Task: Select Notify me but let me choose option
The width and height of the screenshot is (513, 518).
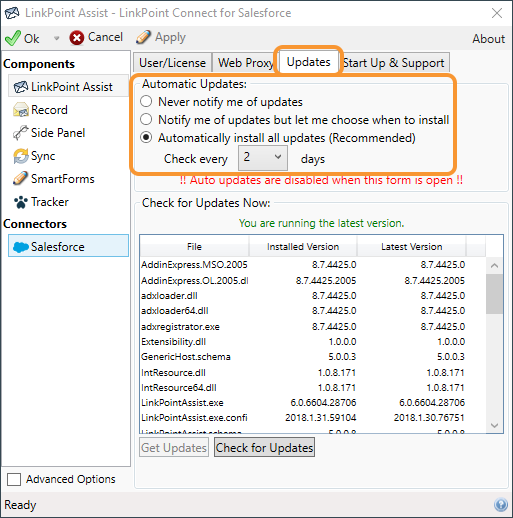Action: pyautogui.click(x=146, y=119)
